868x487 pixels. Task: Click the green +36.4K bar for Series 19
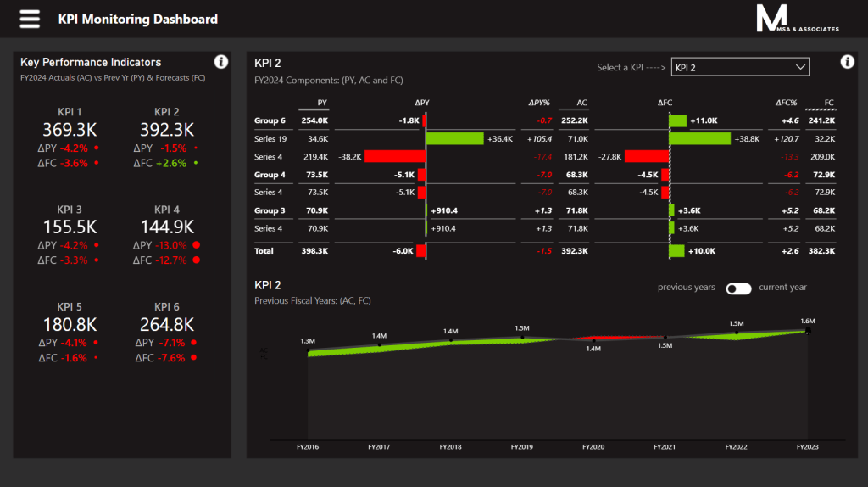454,138
